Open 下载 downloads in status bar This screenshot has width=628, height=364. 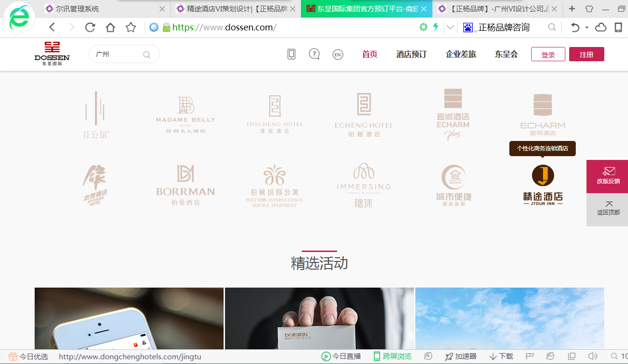coord(501,356)
